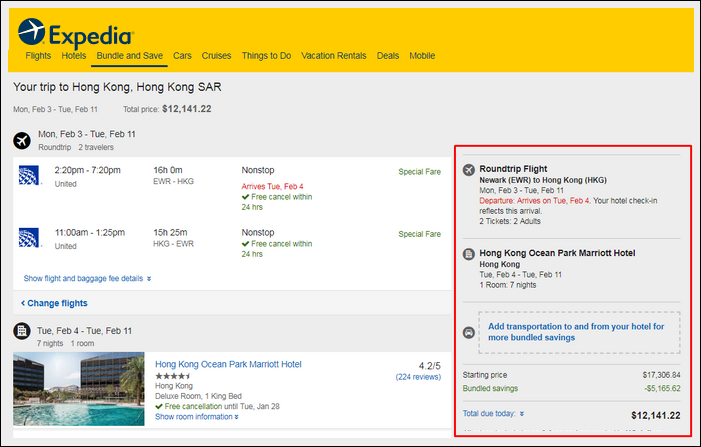Viewport: 701px width, 447px height.
Task: Click Special Fare on the HKG - EWR flight
Action: coord(419,234)
